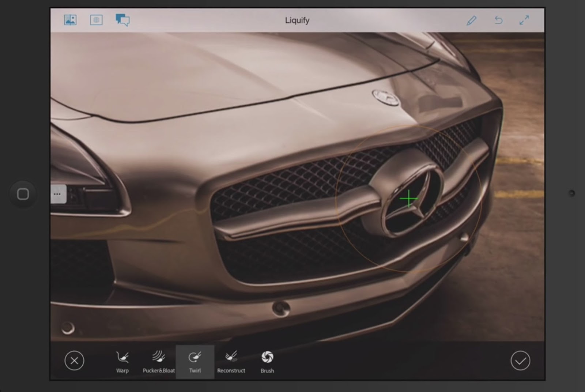This screenshot has height=392, width=585.
Task: Open the image library icon
Action: click(70, 20)
